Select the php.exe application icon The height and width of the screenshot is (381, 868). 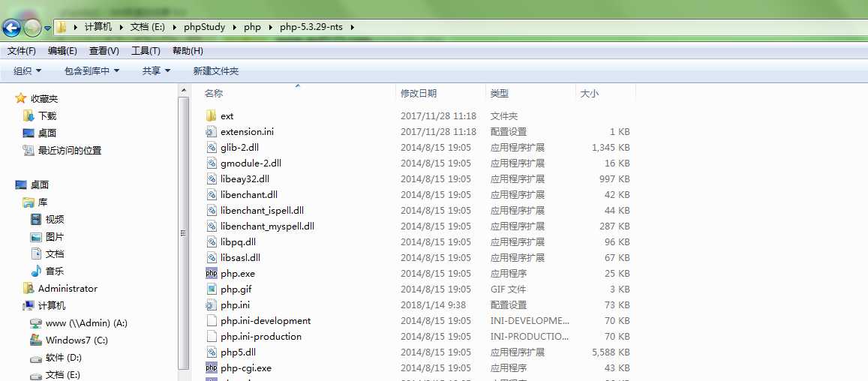211,273
